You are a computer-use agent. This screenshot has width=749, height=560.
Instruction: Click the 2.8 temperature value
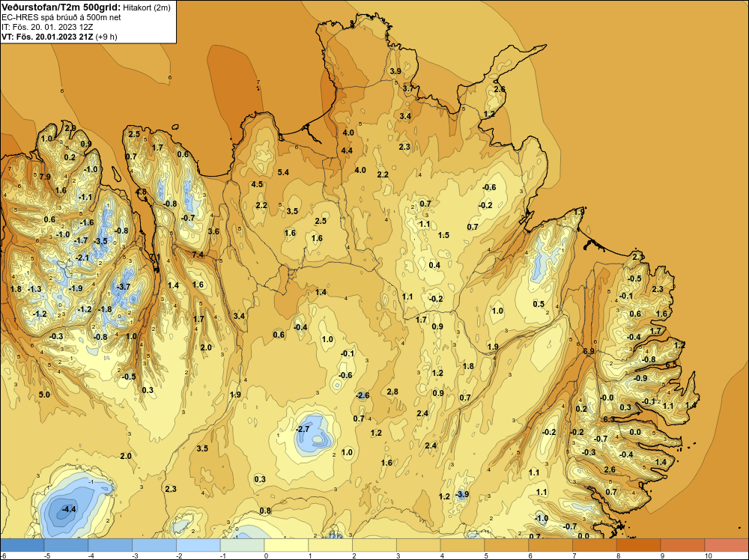tap(392, 392)
